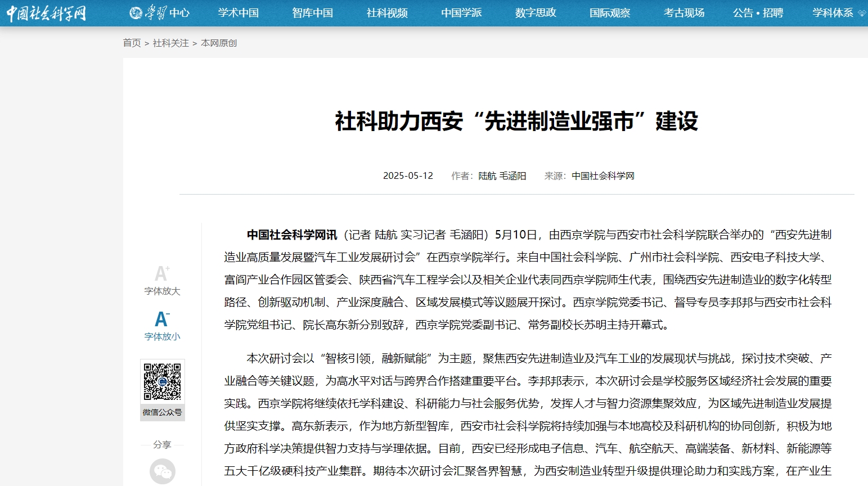Click bold 中国社会科学网讯 text
Viewport: 868px width, 486px height.
click(x=291, y=235)
